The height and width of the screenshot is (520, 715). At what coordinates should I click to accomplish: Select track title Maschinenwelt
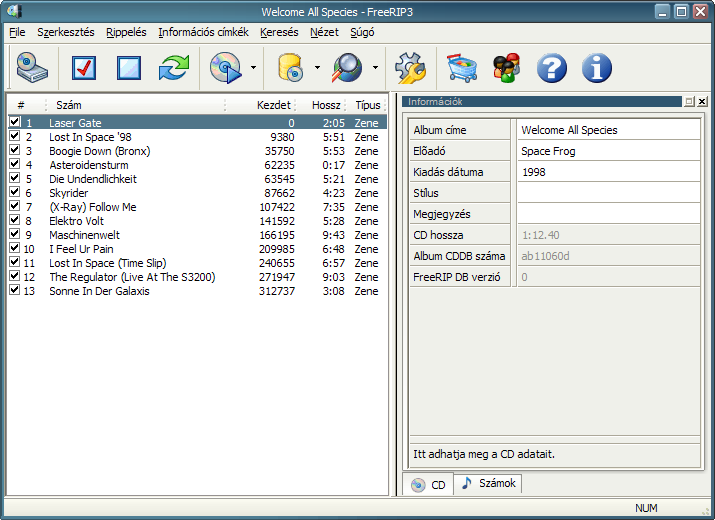click(x=84, y=235)
